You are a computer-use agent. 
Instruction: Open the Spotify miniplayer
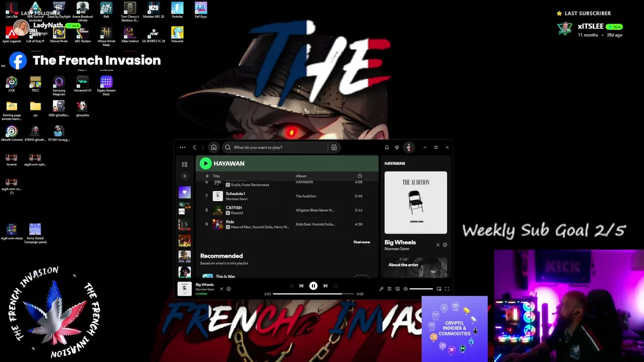439,289
